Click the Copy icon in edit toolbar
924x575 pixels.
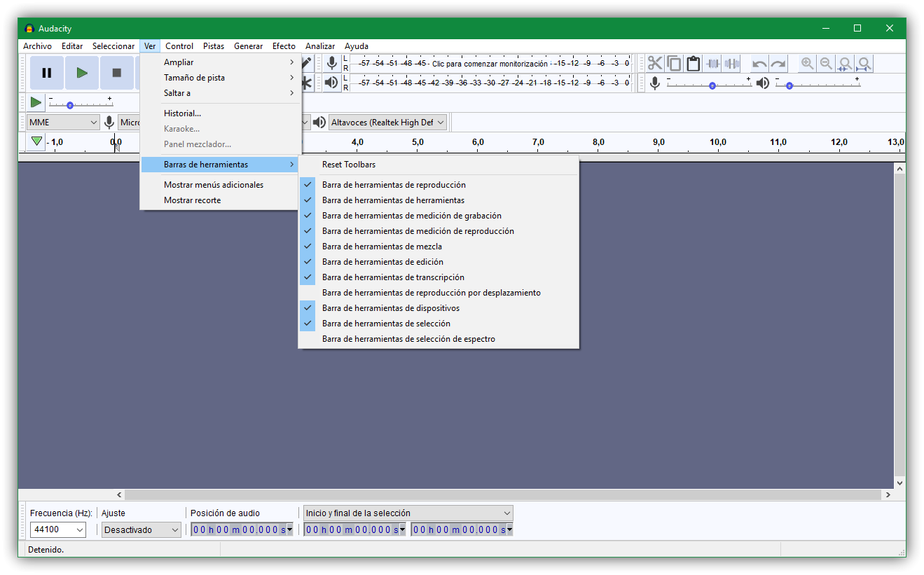click(674, 64)
